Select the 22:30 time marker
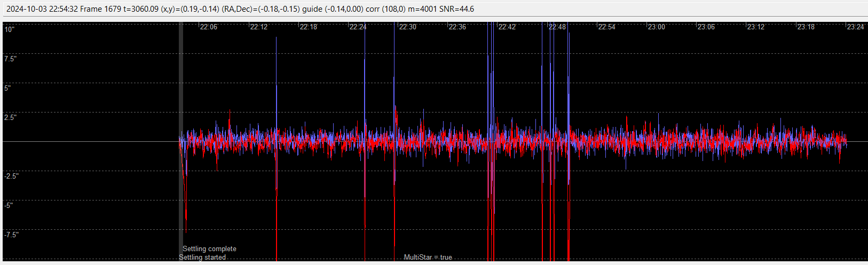 pyautogui.click(x=407, y=27)
